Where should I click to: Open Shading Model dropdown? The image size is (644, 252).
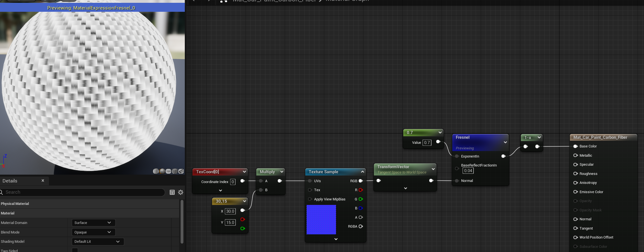point(98,242)
